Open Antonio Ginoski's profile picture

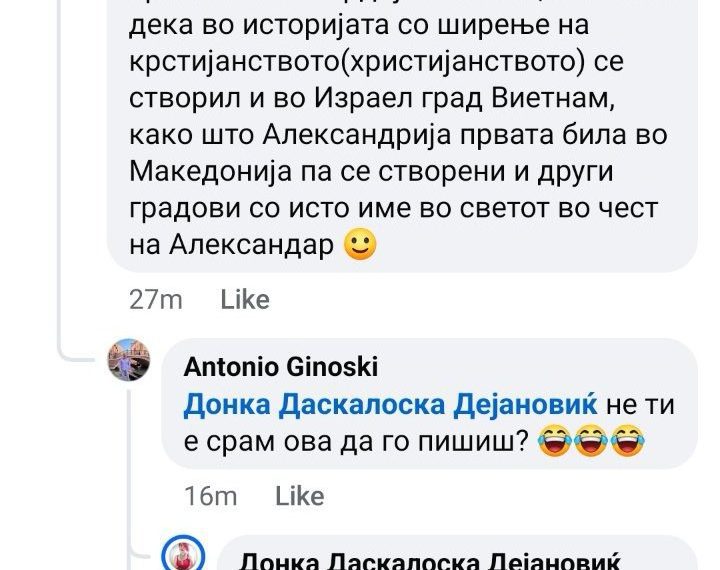[129, 360]
